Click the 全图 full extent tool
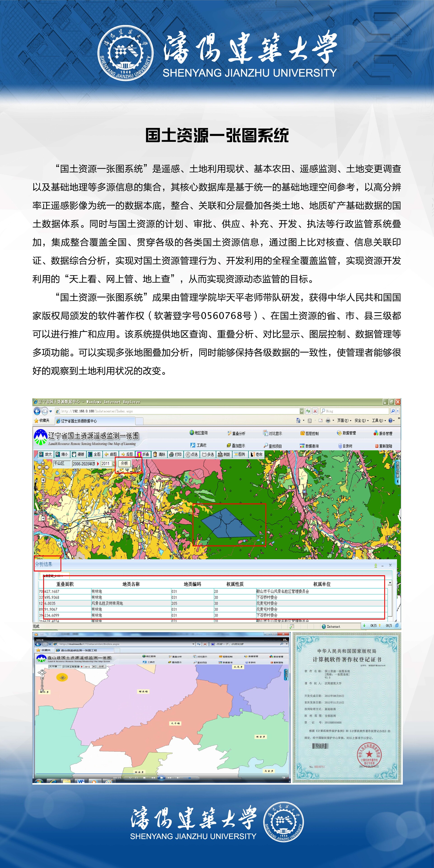 [x=94, y=454]
